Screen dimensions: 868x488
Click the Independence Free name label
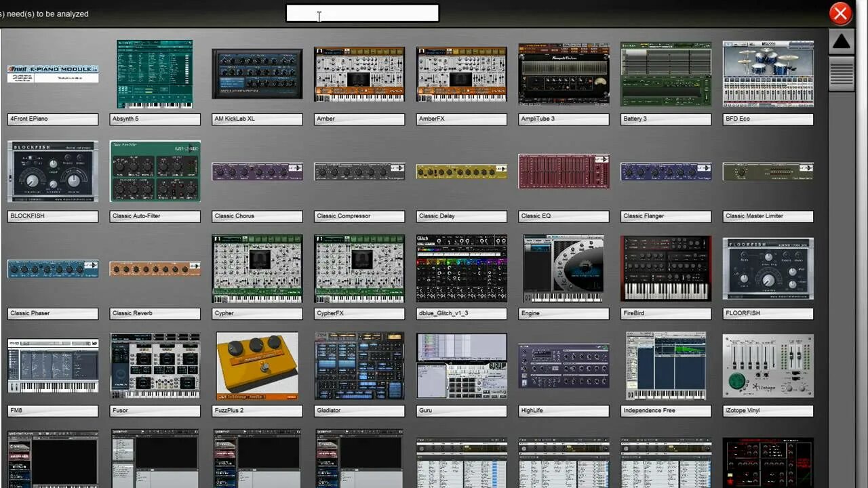click(x=666, y=411)
